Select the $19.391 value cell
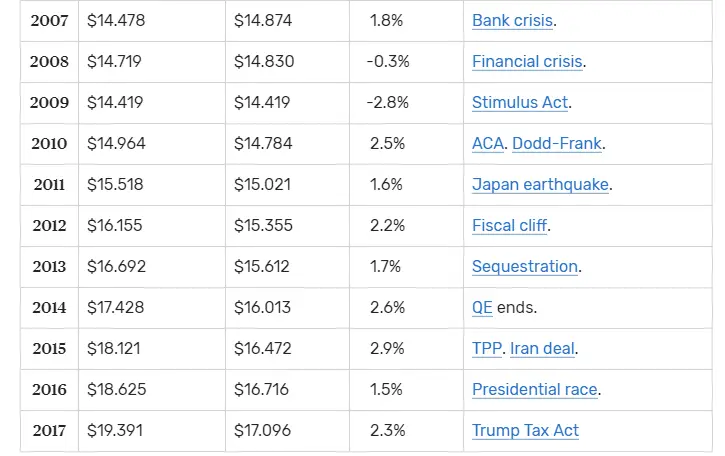Image resolution: width=725 pixels, height=456 pixels. pyautogui.click(x=115, y=431)
